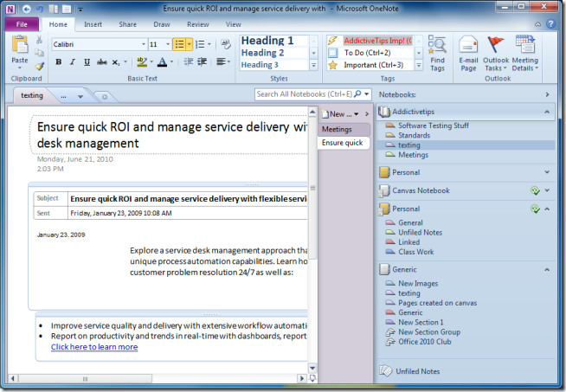Screen dimensions: 566x392
Task: Toggle subscript formatting
Action: pos(115,62)
